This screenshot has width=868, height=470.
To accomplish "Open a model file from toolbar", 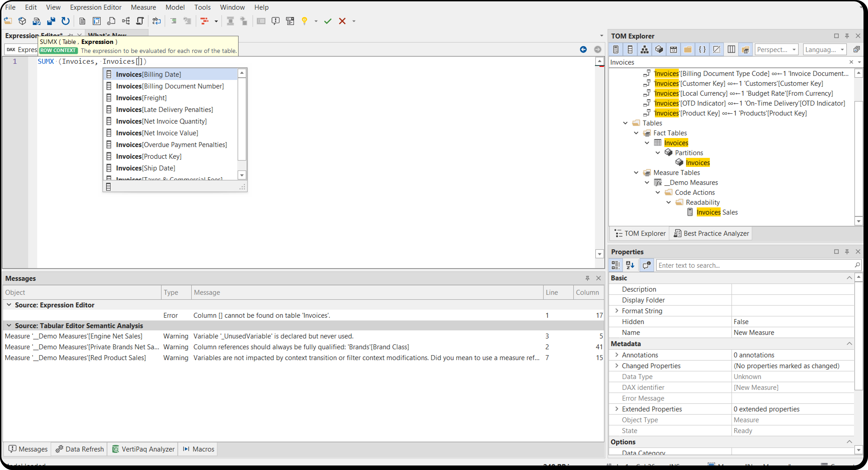I will coord(8,21).
